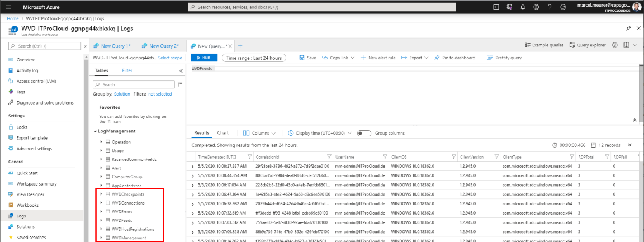Filter the TimeGenerated column

pos(250,157)
